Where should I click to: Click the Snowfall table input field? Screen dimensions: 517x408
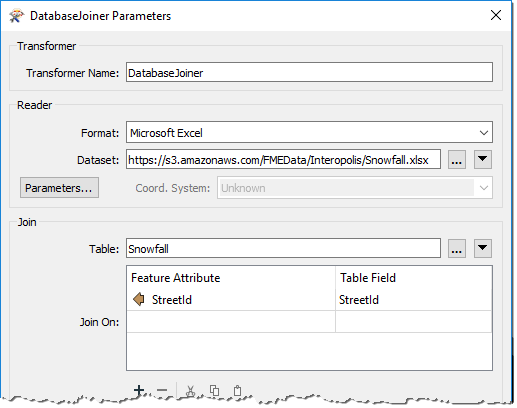click(x=283, y=248)
